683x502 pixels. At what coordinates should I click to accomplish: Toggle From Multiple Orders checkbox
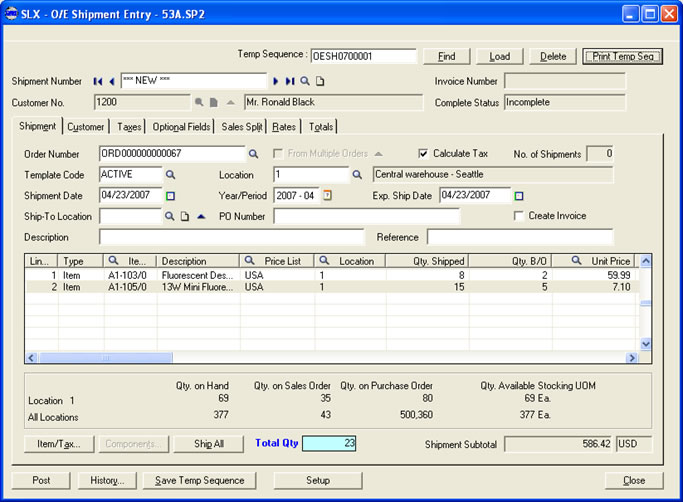click(x=277, y=154)
